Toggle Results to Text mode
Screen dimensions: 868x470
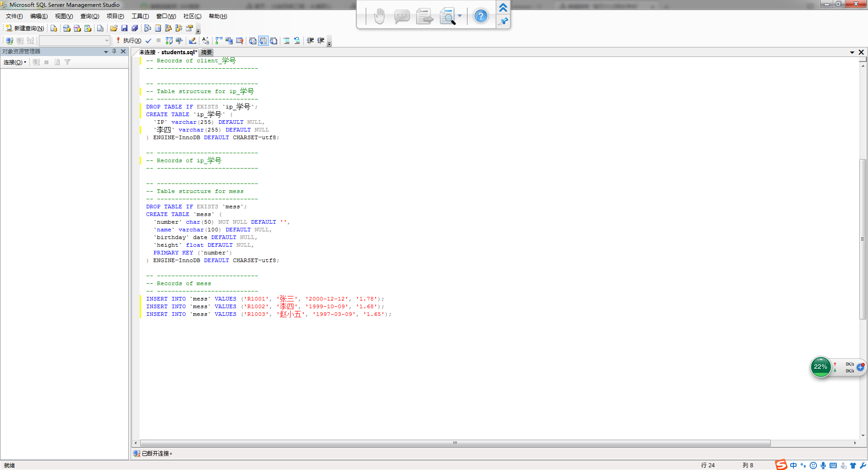tap(253, 41)
